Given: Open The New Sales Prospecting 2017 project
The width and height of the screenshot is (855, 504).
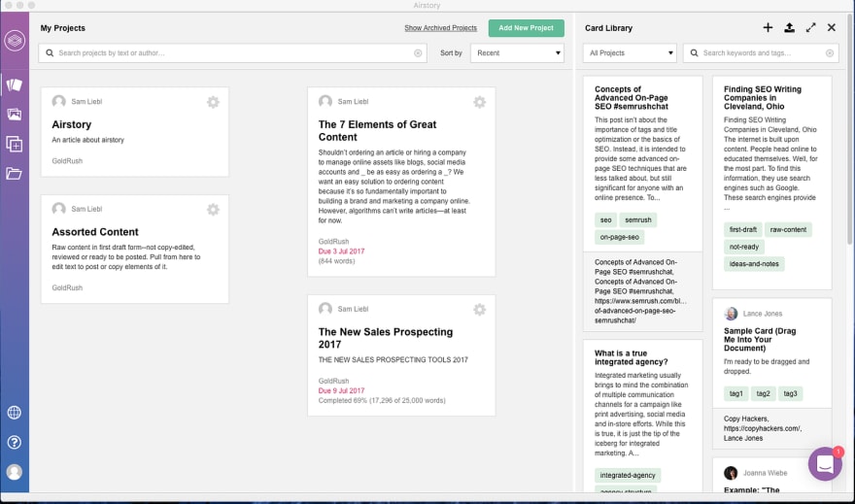Looking at the screenshot, I should 386,338.
